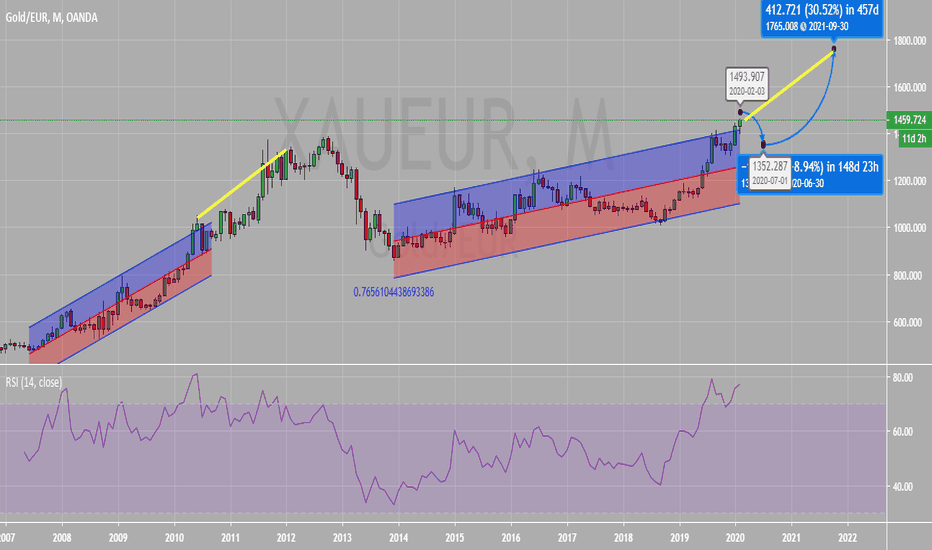Click the 800.000 price axis label

pyautogui.click(x=909, y=275)
